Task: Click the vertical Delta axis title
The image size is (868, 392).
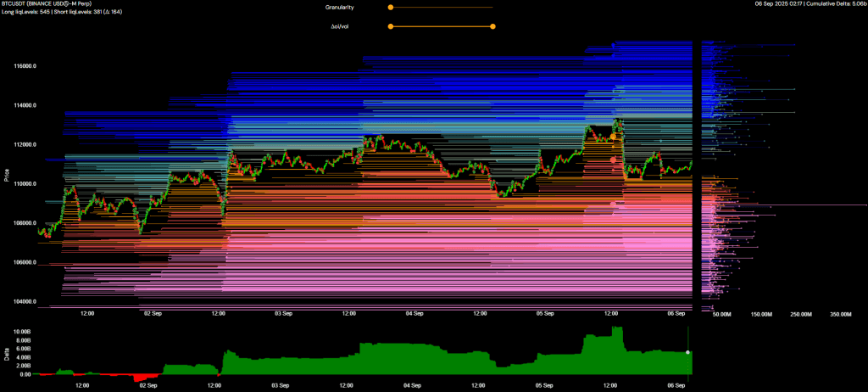Action: 7,352
